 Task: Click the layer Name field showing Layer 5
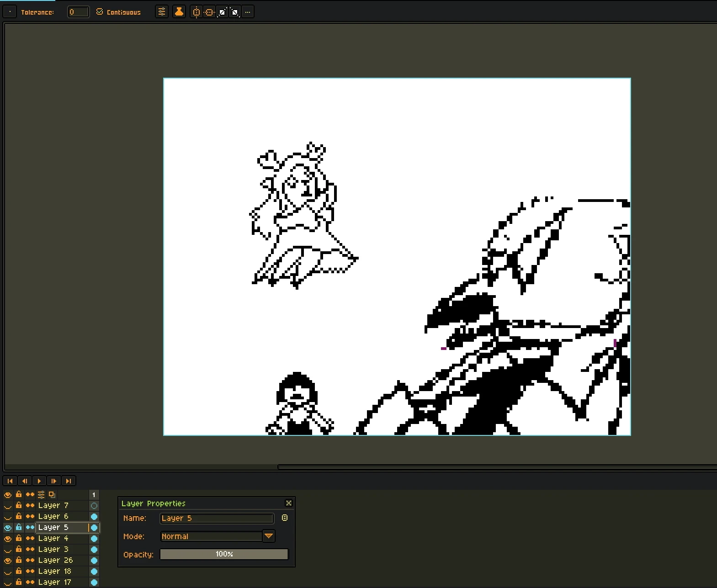tap(217, 518)
